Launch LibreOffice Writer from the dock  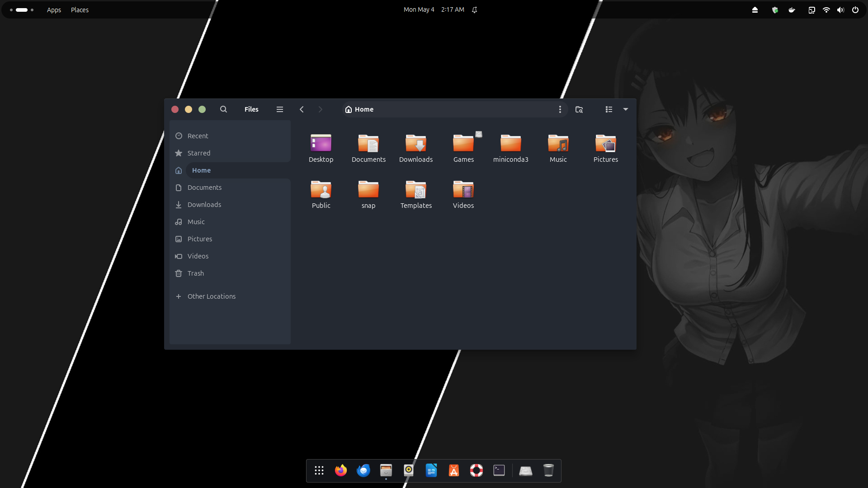pos(431,470)
